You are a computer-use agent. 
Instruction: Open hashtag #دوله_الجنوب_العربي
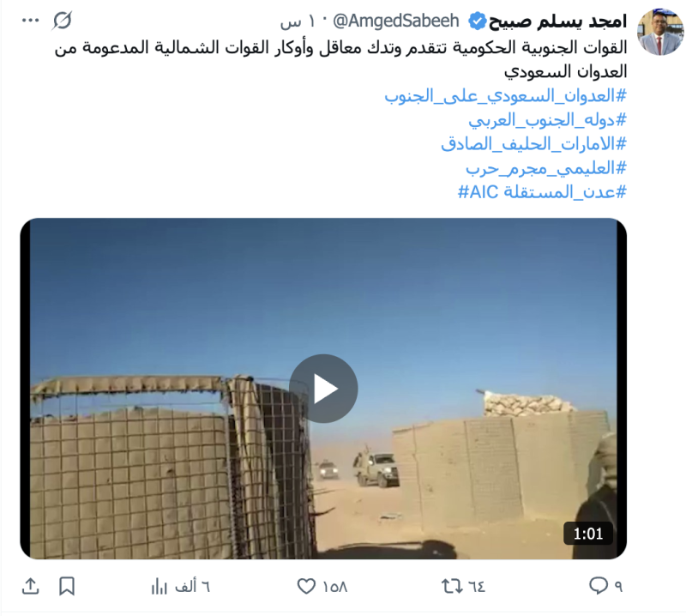tap(547, 119)
